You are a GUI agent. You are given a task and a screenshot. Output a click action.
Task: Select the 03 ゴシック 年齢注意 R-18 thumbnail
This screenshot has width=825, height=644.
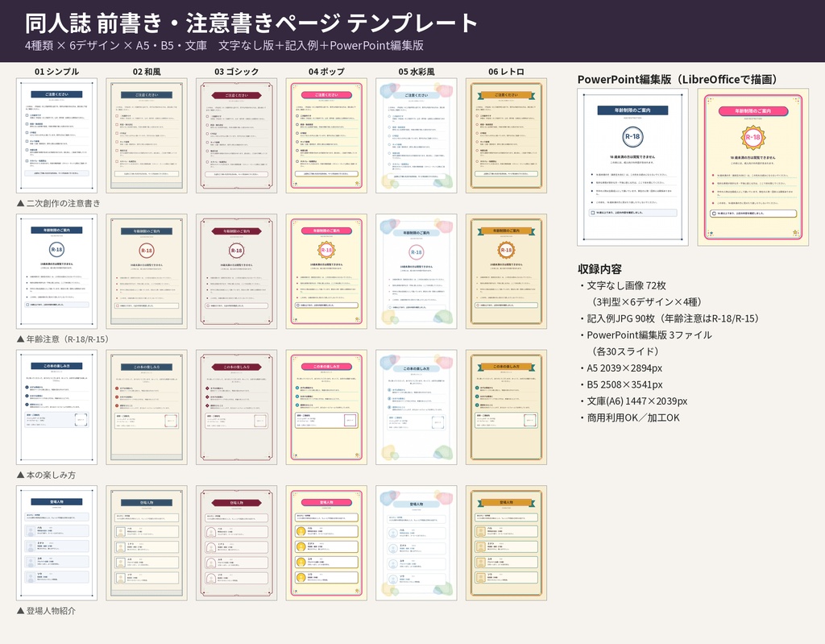click(x=237, y=272)
